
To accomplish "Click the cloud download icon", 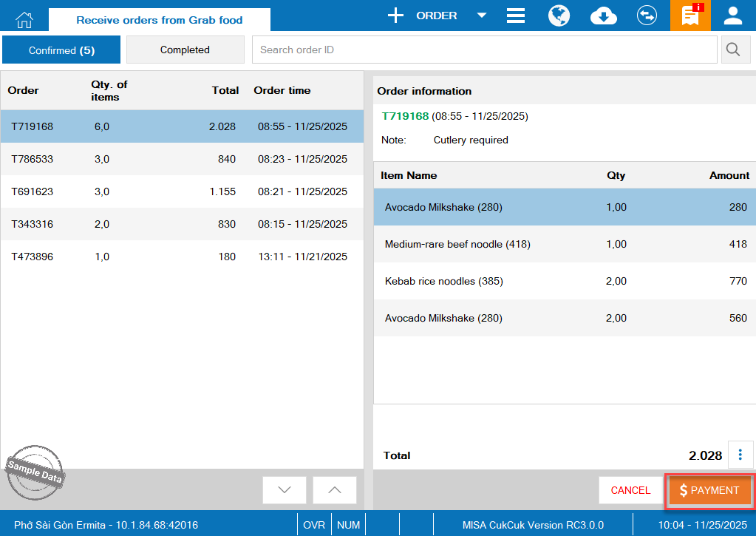I will coord(604,16).
